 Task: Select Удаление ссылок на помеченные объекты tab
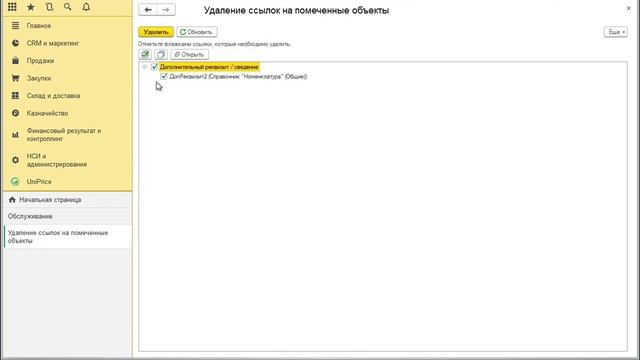tap(67, 237)
